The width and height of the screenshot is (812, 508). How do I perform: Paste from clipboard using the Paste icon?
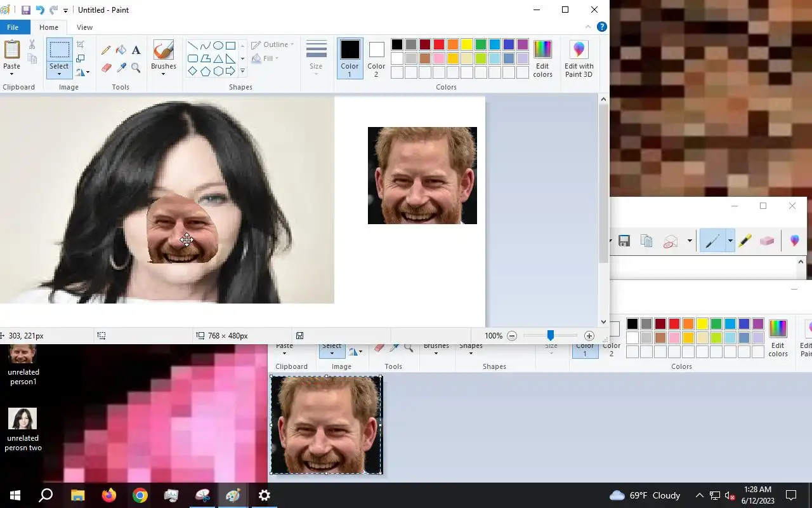(12, 50)
